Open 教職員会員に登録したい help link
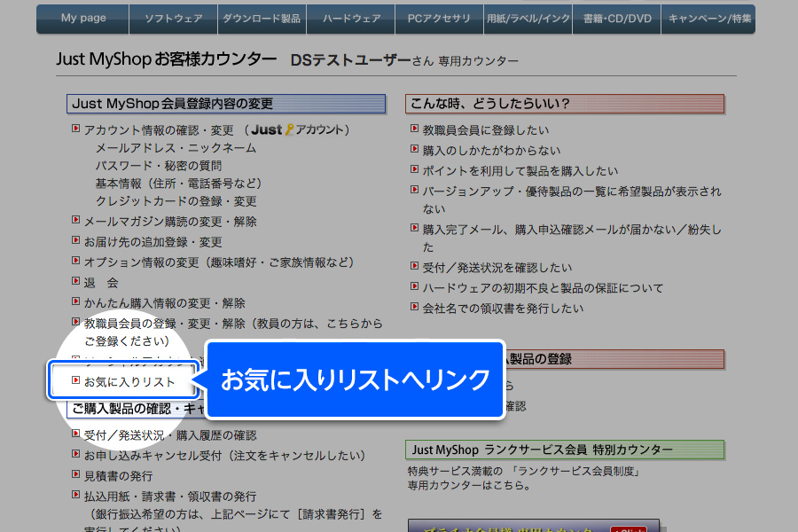The width and height of the screenshot is (798, 532). coord(486,130)
